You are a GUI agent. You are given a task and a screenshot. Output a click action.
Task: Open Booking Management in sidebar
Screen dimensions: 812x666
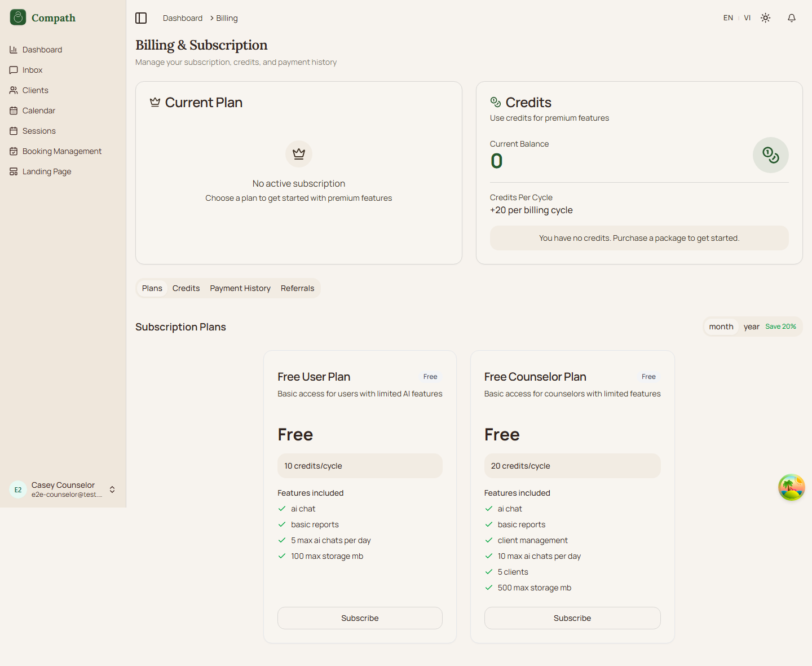pyautogui.click(x=62, y=151)
